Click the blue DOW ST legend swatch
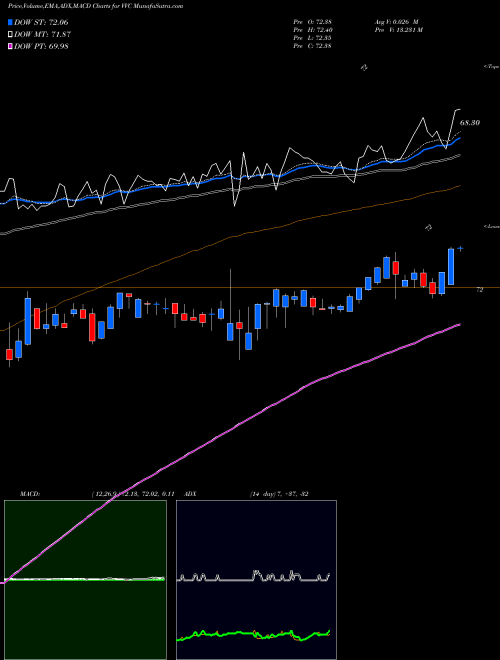500x660 pixels. pos(10,22)
